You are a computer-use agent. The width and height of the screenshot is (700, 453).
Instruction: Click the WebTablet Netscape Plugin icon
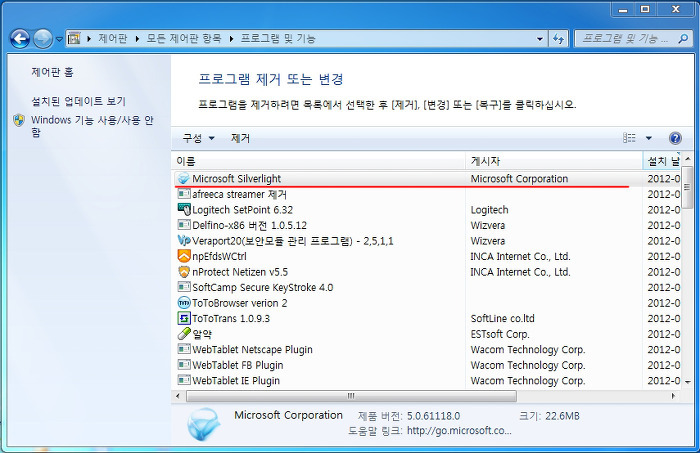(183, 349)
